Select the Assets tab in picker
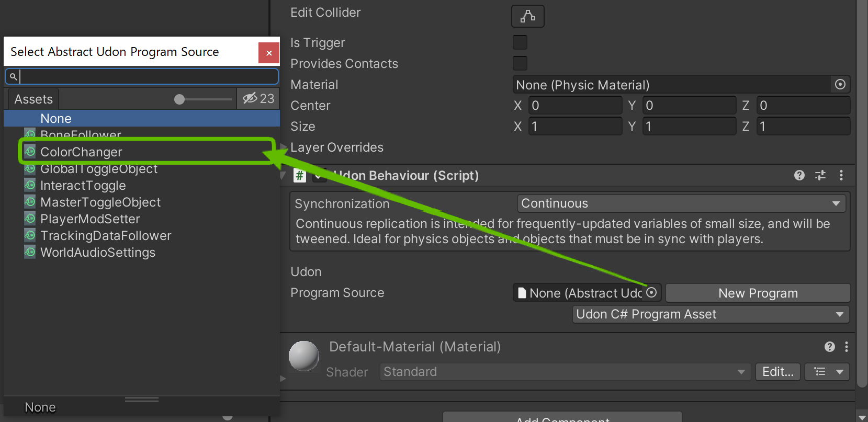The width and height of the screenshot is (868, 422). 33,99
